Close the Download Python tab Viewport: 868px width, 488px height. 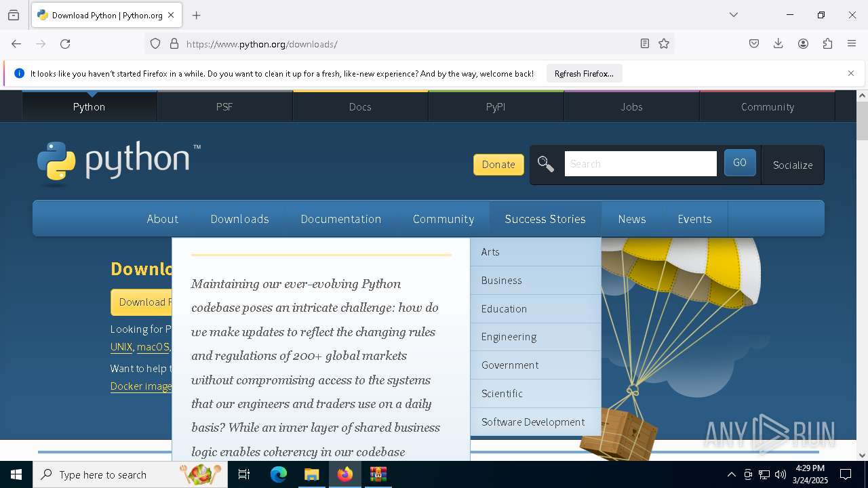[171, 15]
